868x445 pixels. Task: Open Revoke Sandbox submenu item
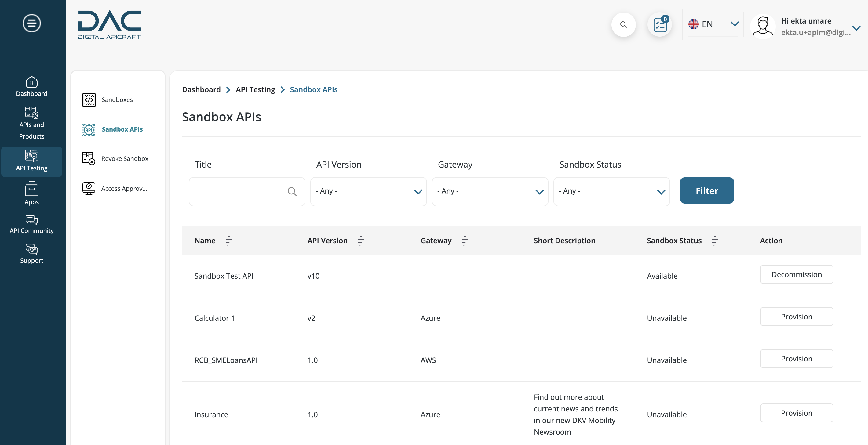click(x=125, y=158)
